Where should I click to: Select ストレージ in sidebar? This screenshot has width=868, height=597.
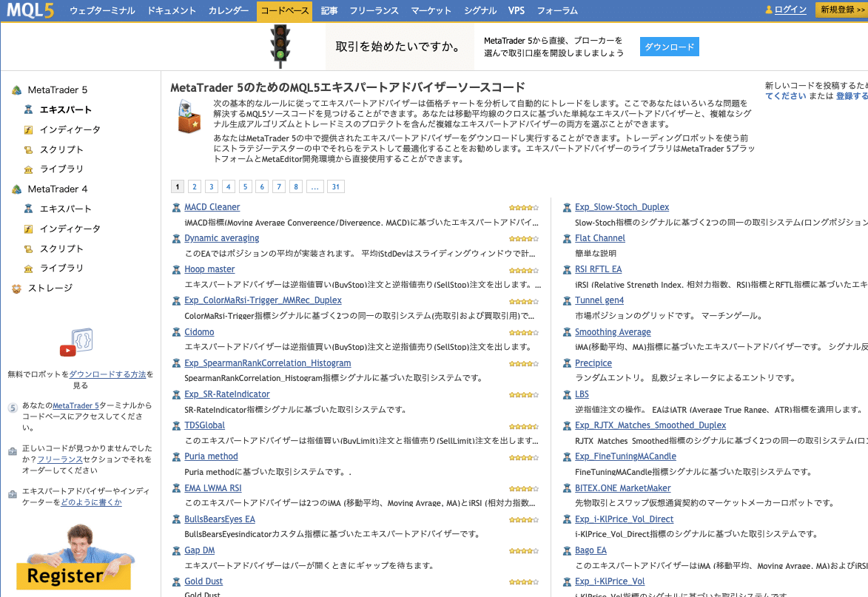click(50, 289)
